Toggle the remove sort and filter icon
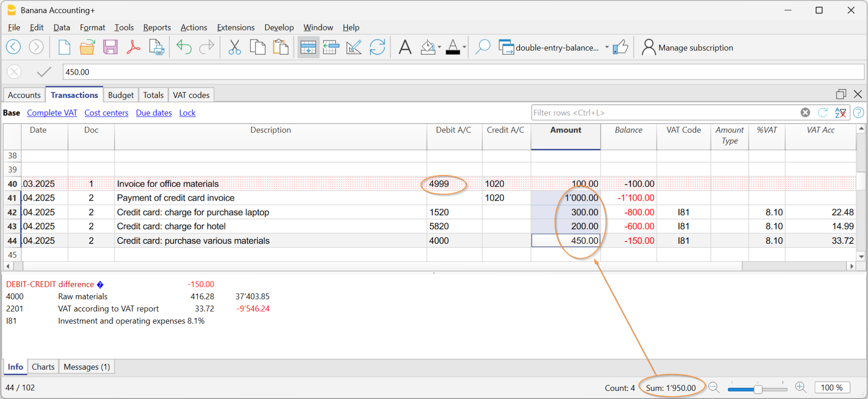 841,113
